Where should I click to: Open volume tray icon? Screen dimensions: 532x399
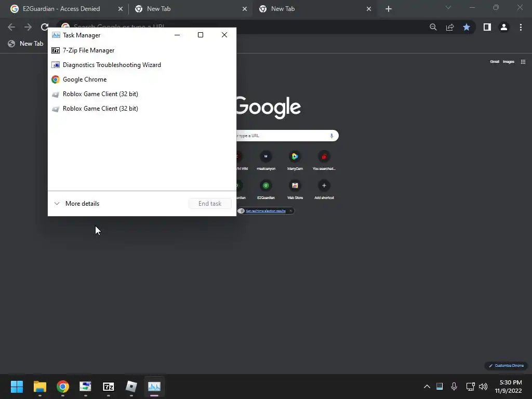(x=483, y=387)
